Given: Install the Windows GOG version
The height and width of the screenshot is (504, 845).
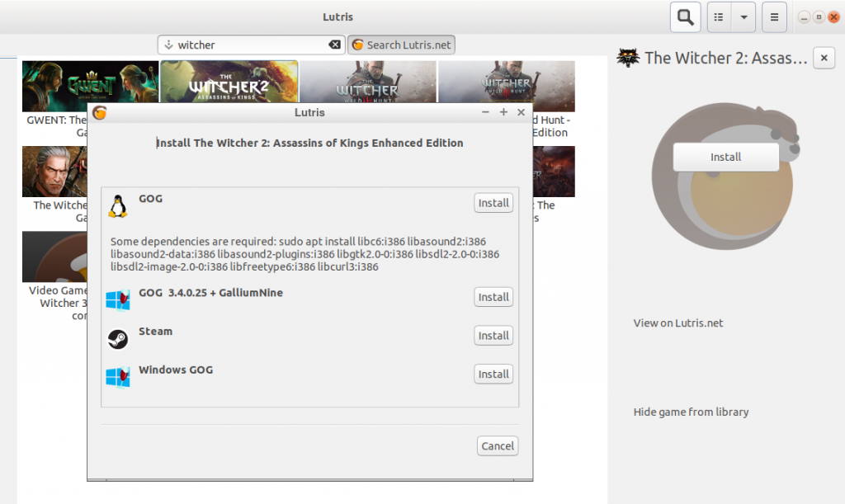Looking at the screenshot, I should tap(493, 374).
